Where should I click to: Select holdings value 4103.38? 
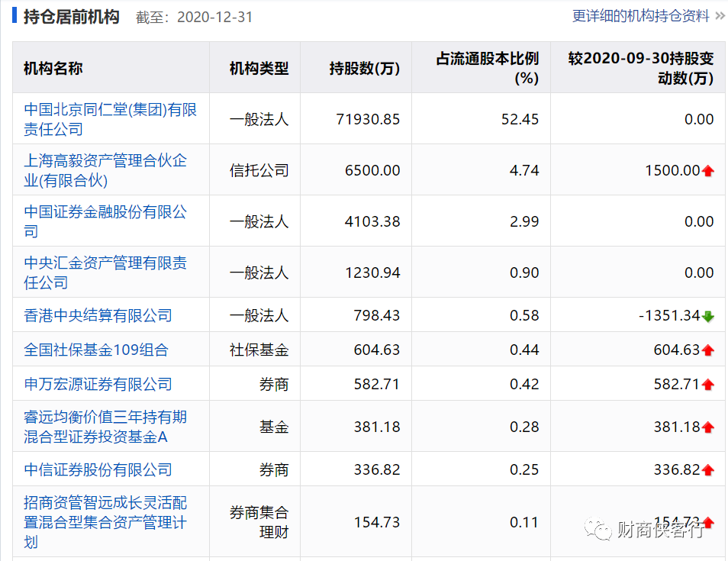(372, 221)
